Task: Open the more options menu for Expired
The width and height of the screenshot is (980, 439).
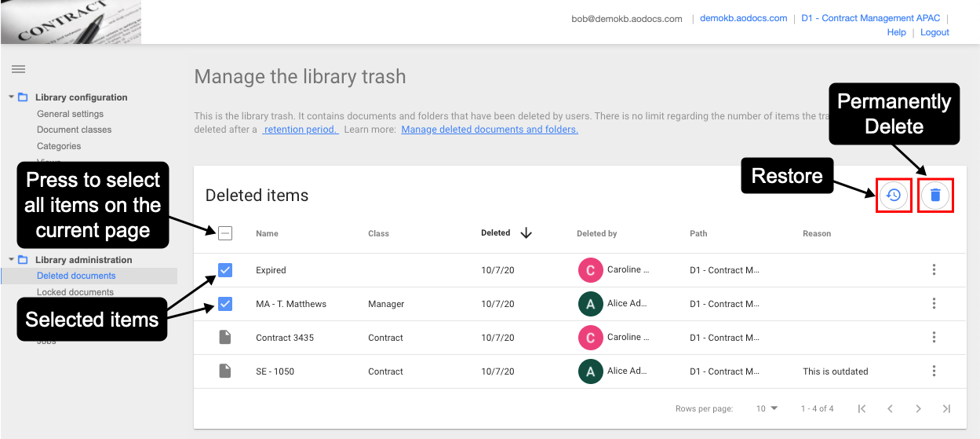Action: point(934,270)
